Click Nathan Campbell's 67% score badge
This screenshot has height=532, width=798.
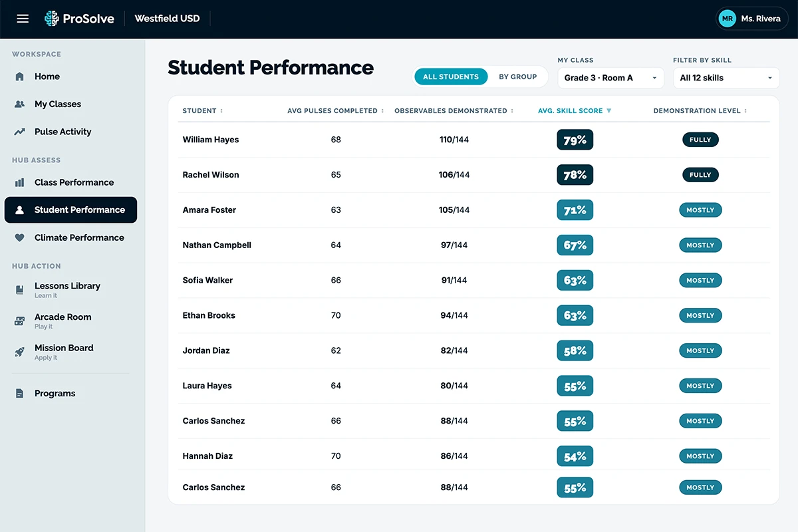(x=575, y=245)
